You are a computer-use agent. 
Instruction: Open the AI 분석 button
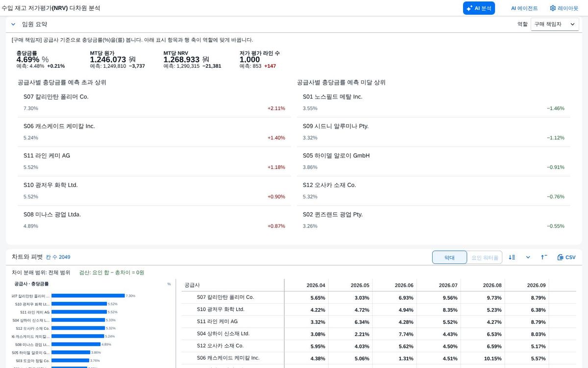[x=479, y=8]
